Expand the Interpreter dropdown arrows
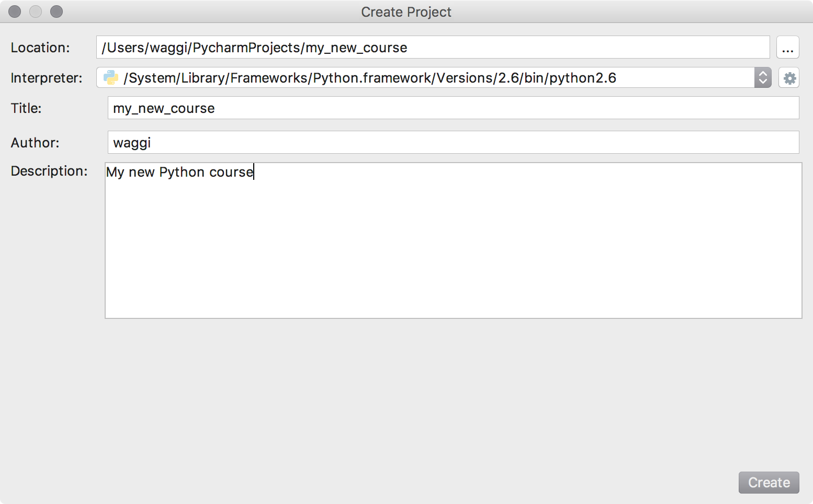Image resolution: width=813 pixels, height=504 pixels. 763,78
